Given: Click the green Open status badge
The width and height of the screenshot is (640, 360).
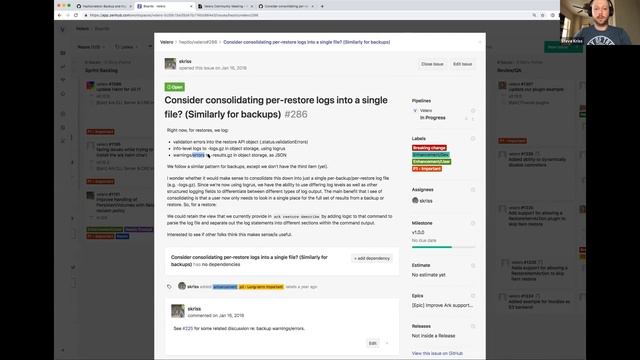Looking at the screenshot, I should (x=174, y=87).
